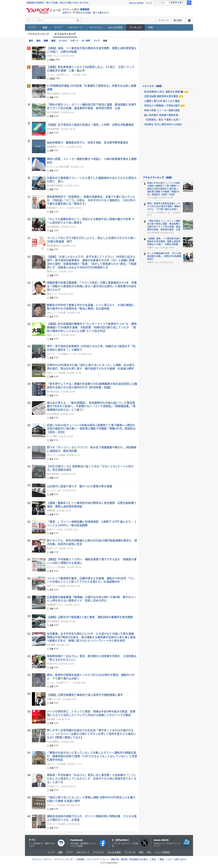Open みんなの意見 in the main navigation bar

115,27
